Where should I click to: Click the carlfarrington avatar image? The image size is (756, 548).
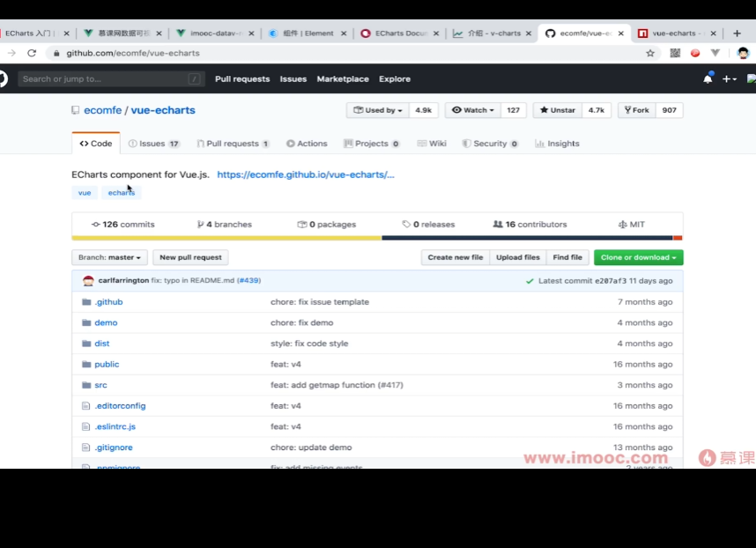point(88,280)
